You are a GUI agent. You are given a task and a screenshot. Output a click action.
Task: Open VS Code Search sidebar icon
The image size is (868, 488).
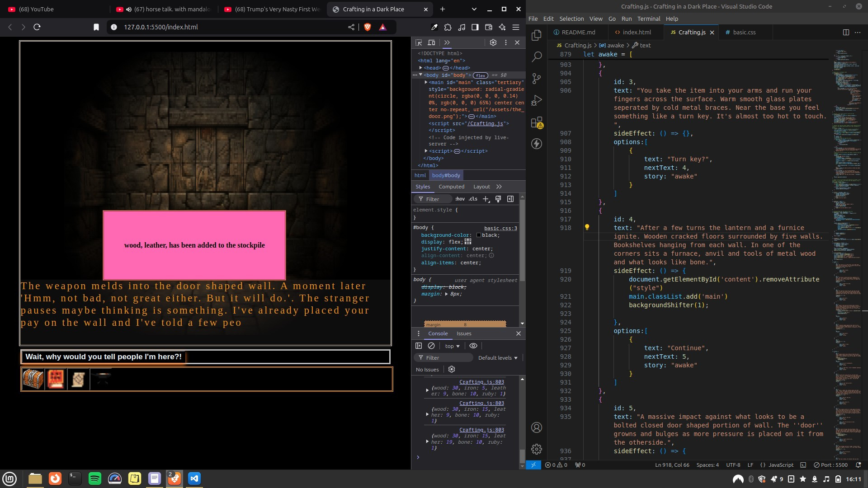(x=537, y=57)
